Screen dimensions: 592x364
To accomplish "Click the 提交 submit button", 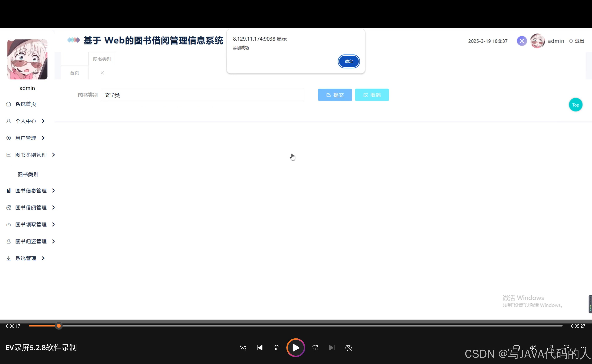I will [x=335, y=95].
